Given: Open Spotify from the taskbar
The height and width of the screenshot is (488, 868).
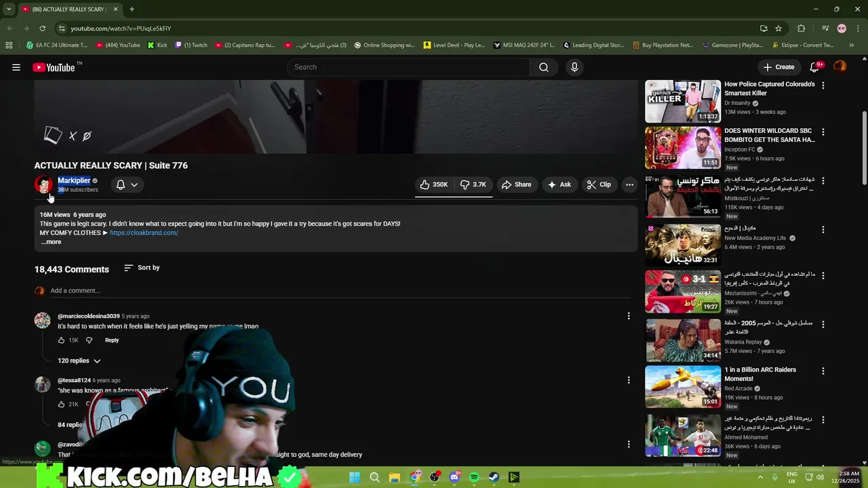Looking at the screenshot, I should click(x=474, y=477).
